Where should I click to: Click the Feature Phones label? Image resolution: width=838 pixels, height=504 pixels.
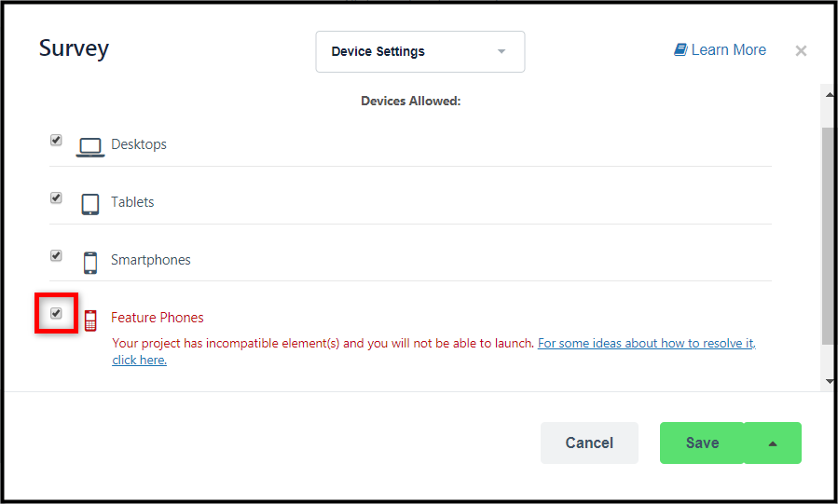(158, 317)
